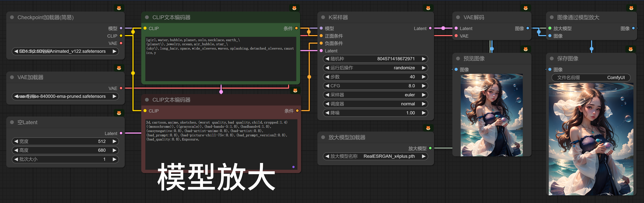Viewport: 644px width, 203px height.
Task: Click VAE解码 图像 output socket
Action: (528, 28)
